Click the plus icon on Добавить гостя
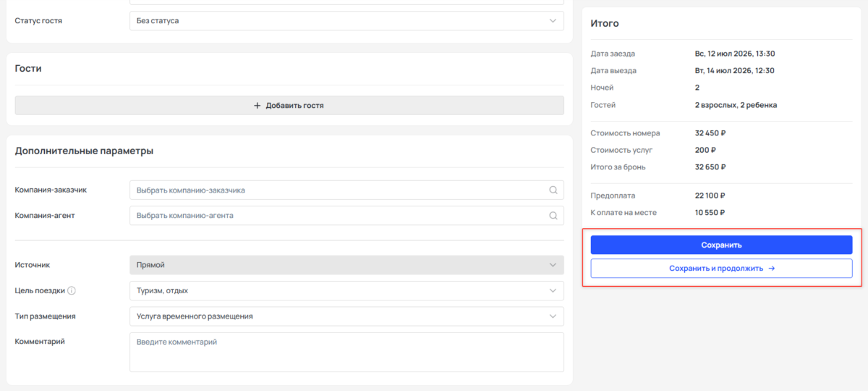The height and width of the screenshot is (391, 868). [x=257, y=106]
